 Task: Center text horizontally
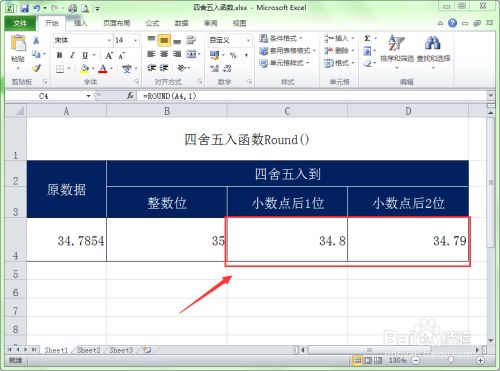coord(164,54)
